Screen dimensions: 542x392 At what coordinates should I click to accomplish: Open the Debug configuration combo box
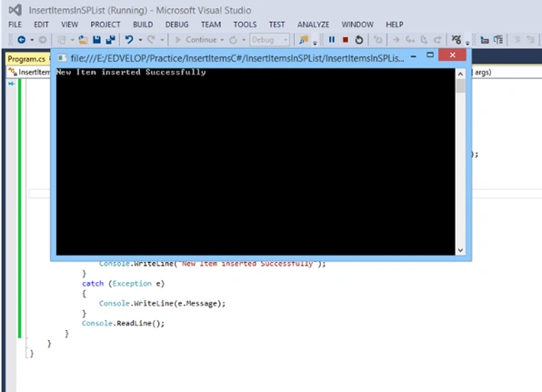point(269,40)
